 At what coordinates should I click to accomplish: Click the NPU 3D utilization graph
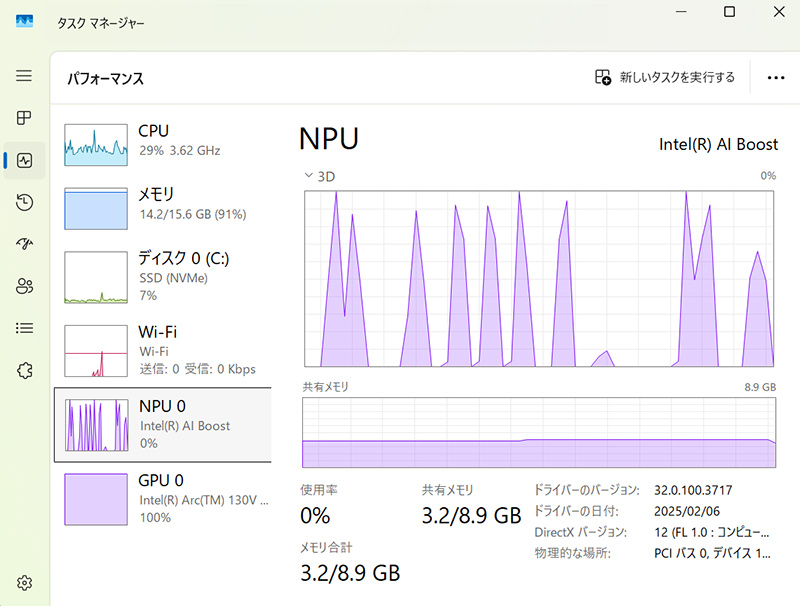coord(539,275)
